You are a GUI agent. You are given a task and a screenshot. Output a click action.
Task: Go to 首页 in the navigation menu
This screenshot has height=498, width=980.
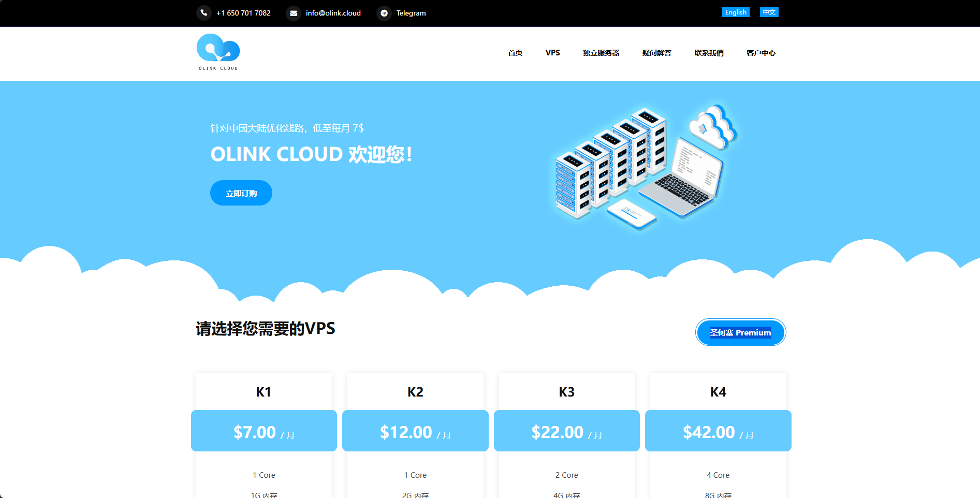tap(515, 53)
